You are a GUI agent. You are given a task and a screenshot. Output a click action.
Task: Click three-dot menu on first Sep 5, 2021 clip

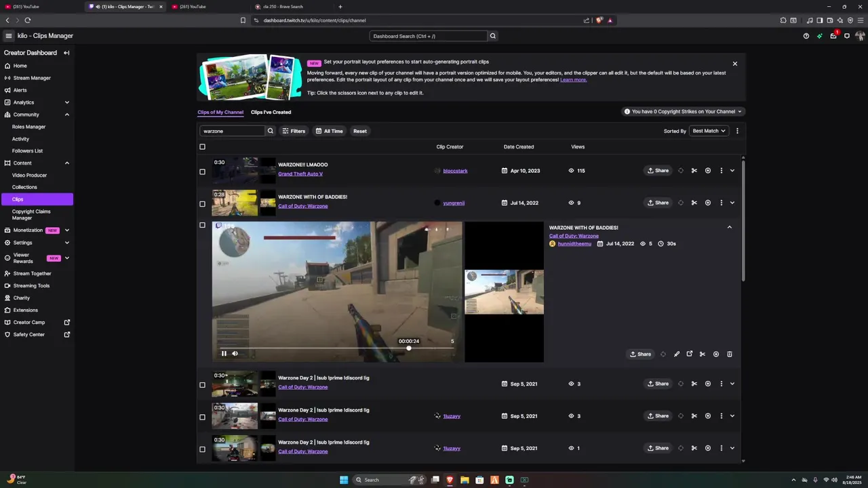[721, 384]
